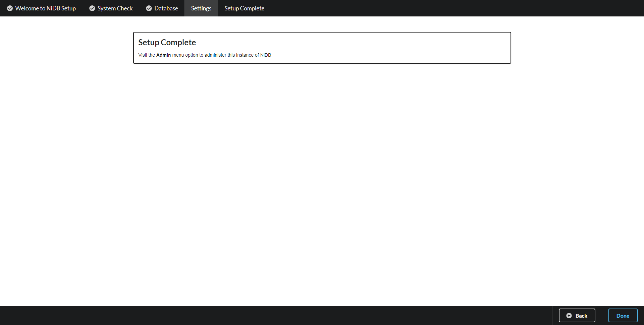
Task: Click the Setup Complete heading in the panel
Action: 167,42
